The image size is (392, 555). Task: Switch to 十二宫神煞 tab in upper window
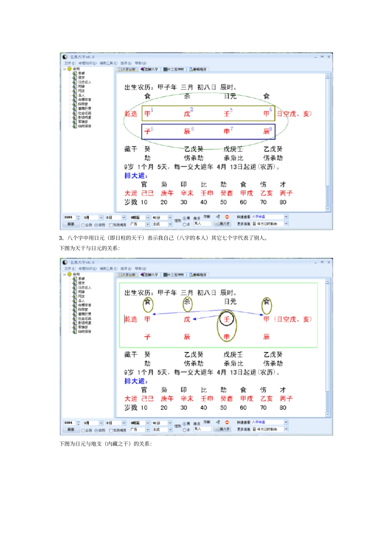click(174, 69)
